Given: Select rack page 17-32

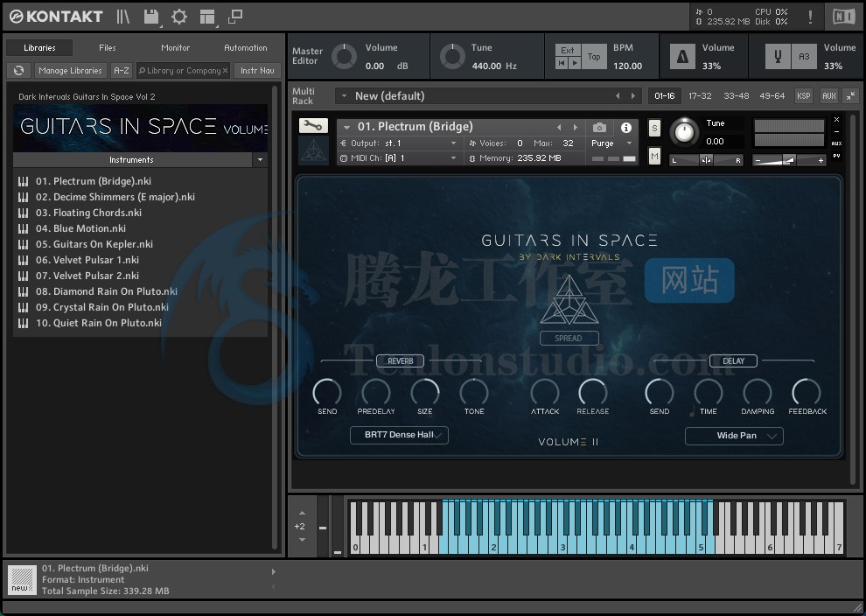Looking at the screenshot, I should (700, 95).
